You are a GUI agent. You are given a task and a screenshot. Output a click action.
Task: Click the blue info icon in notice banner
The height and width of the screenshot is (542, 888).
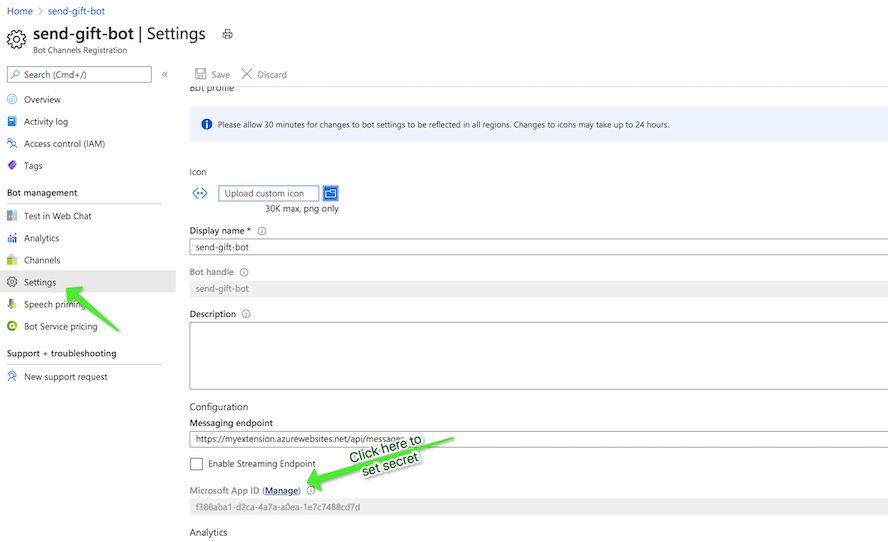pyautogui.click(x=207, y=124)
